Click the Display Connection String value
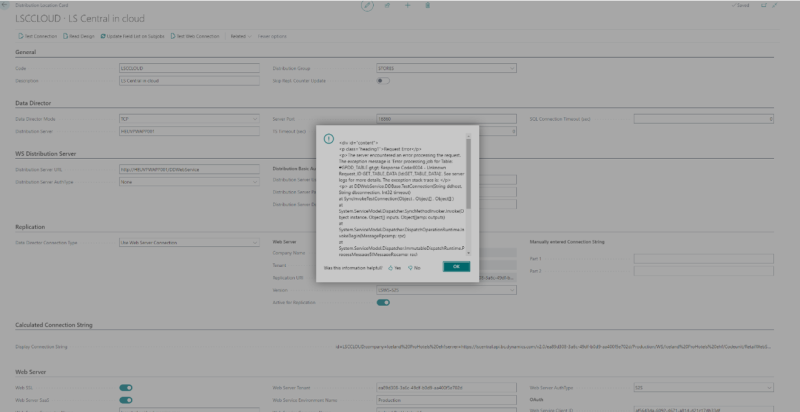The width and height of the screenshot is (800, 412). (x=554, y=347)
